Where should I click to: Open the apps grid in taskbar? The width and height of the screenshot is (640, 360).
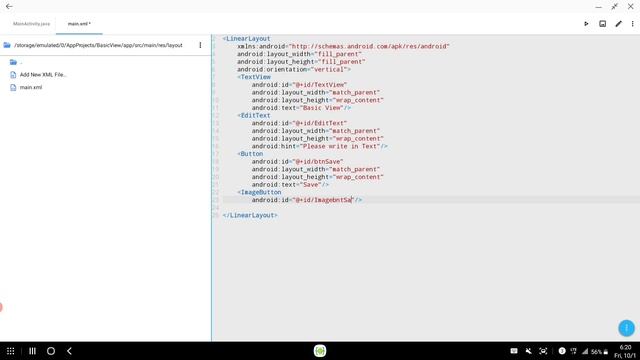pyautogui.click(x=11, y=351)
